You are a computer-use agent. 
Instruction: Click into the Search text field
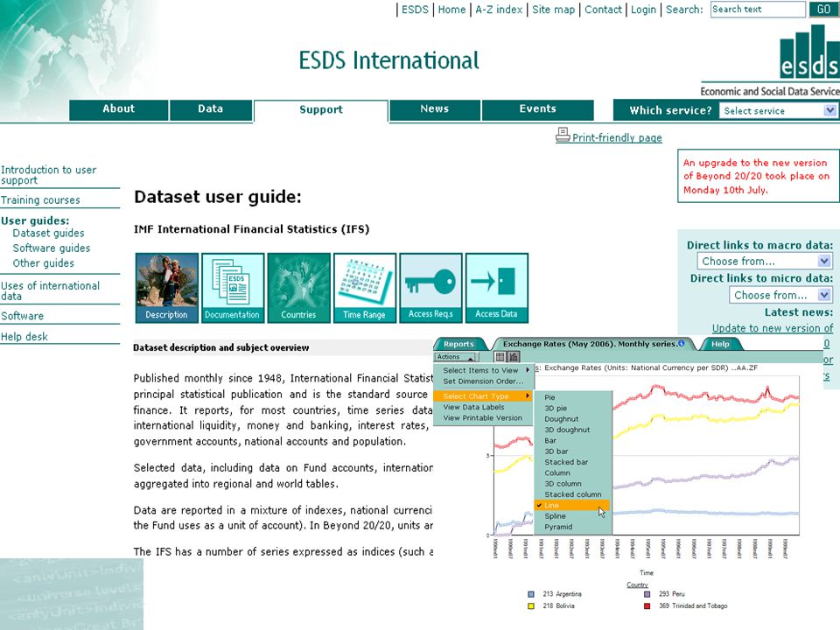click(x=758, y=9)
